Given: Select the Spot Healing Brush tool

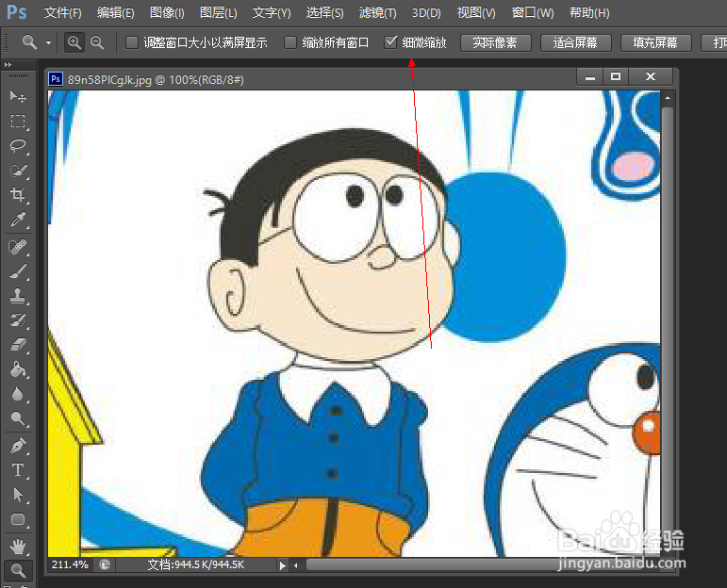Looking at the screenshot, I should click(18, 247).
